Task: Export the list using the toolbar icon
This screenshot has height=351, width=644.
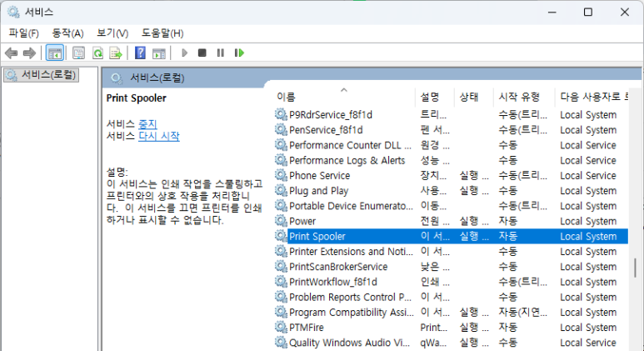Action: point(117,53)
